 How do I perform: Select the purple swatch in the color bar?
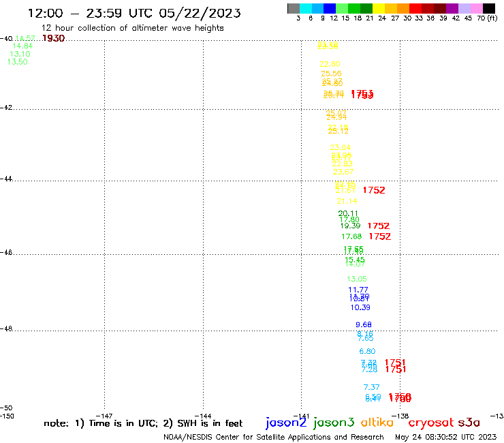coord(452,9)
